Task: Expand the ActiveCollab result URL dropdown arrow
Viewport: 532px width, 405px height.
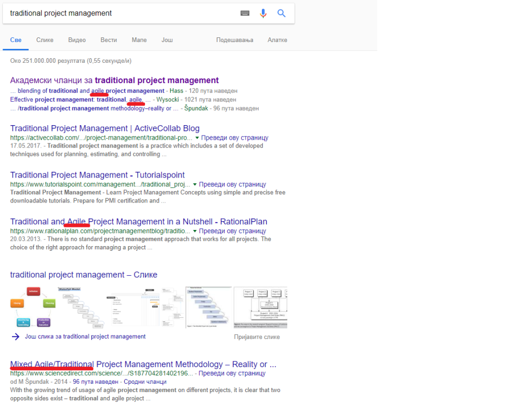Action: coord(196,138)
